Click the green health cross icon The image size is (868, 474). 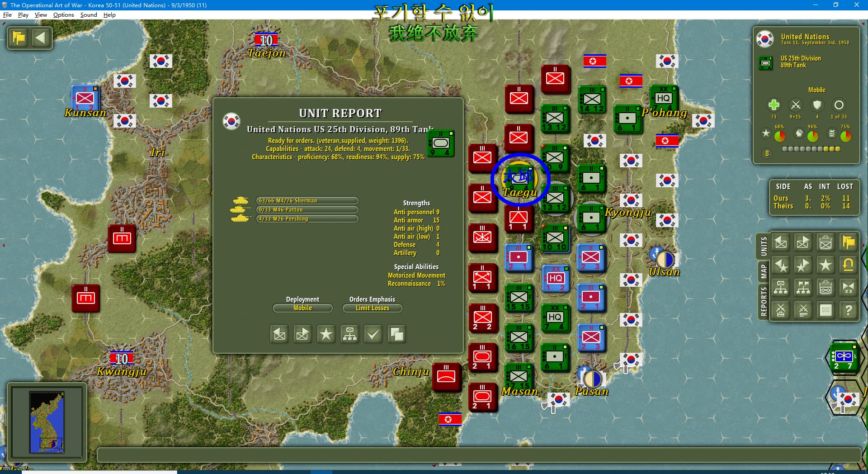774,105
